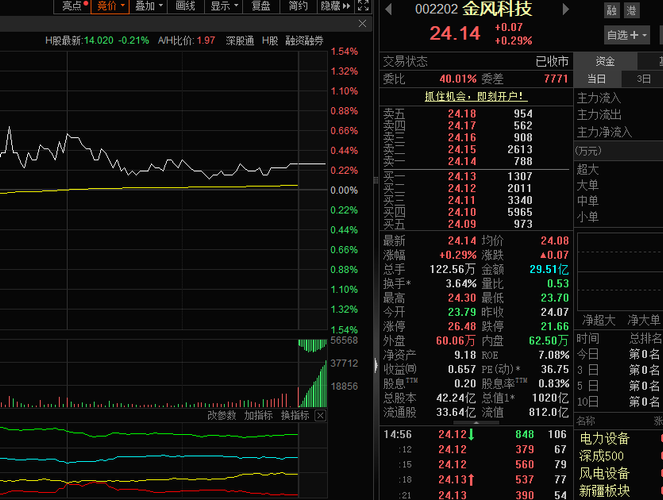Click the 金额 29.51亿 value
This screenshot has width=663, height=500.
pos(549,269)
